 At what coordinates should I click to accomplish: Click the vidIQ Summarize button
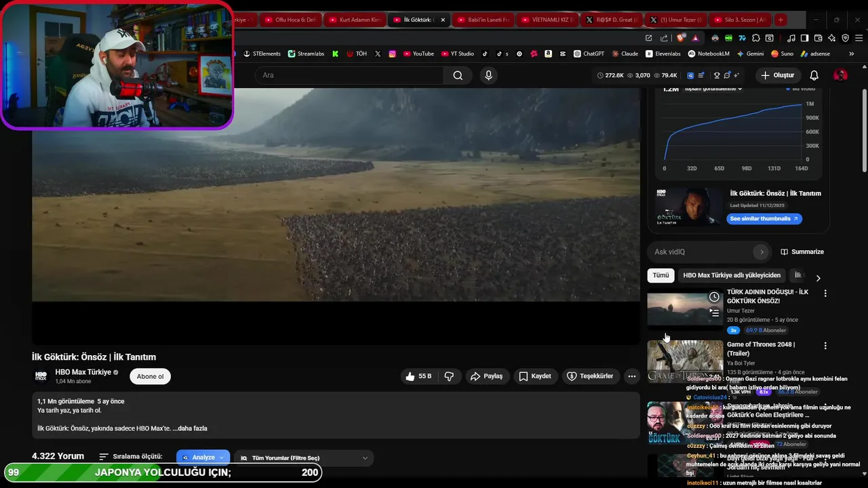[x=802, y=252]
